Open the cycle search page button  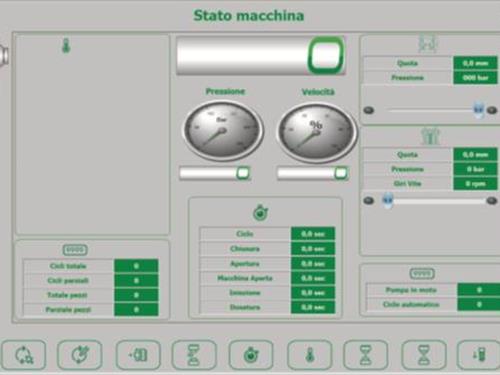tap(24, 355)
